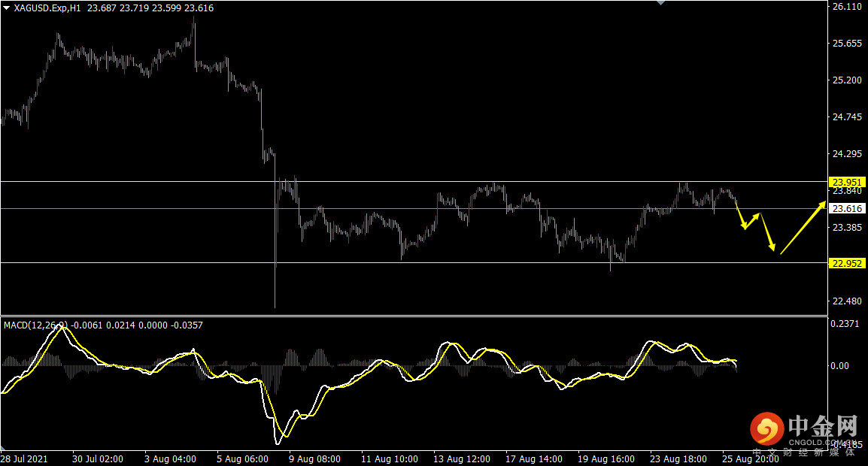This screenshot has height=466, width=868.
Task: Click the 11 Aug 10:00 time label
Action: click(x=389, y=459)
